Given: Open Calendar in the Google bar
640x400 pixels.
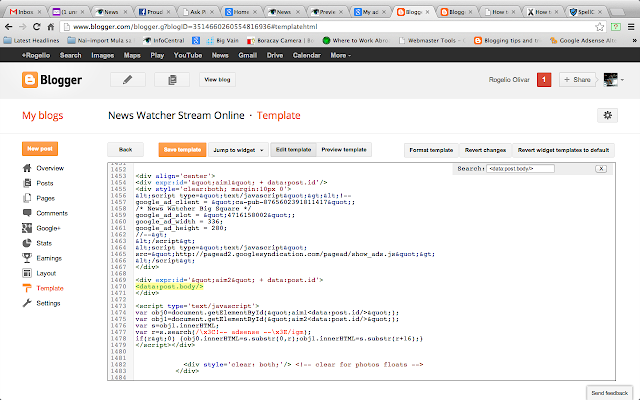Looking at the screenshot, I should tap(306, 56).
